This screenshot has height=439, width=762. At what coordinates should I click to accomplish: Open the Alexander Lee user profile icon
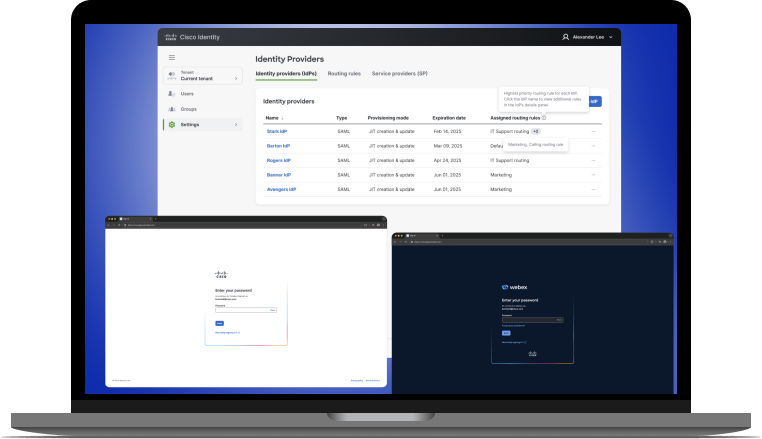click(x=565, y=37)
